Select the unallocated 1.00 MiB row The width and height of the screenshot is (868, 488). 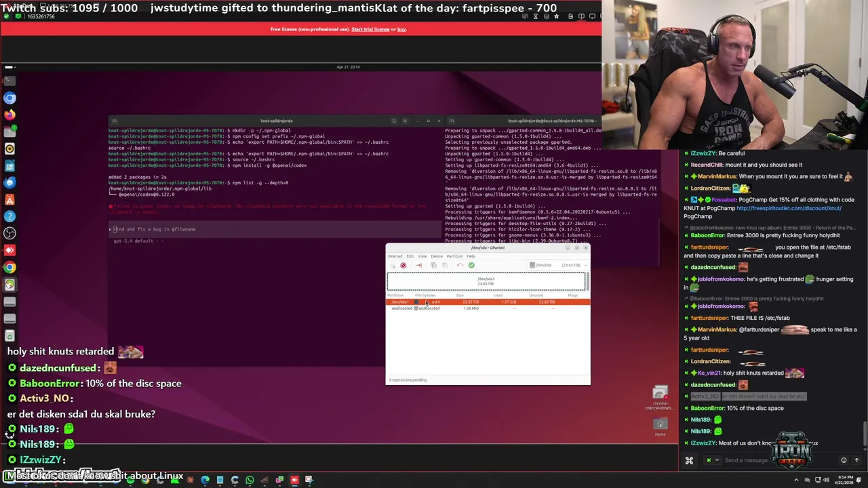488,308
